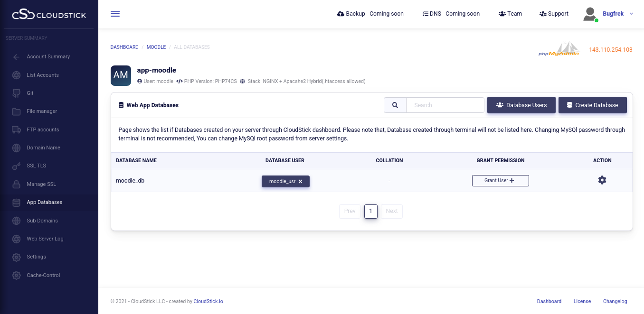Click Grant User button
The image size is (644, 314).
click(500, 181)
